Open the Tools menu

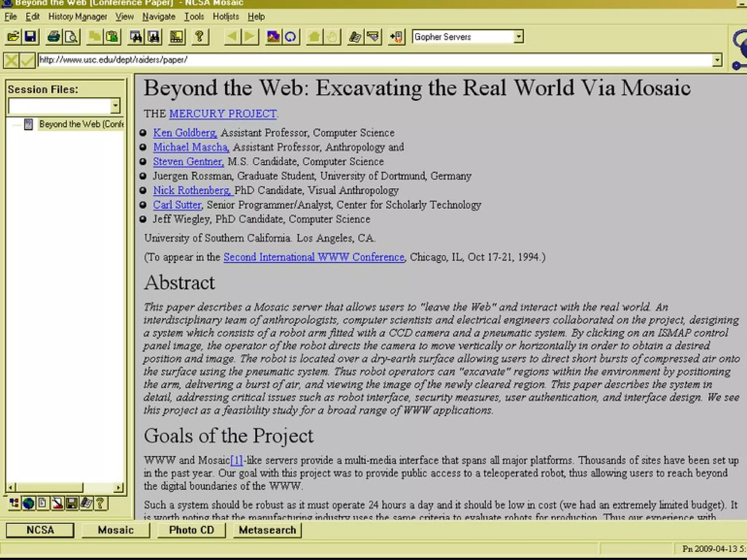[x=194, y=16]
